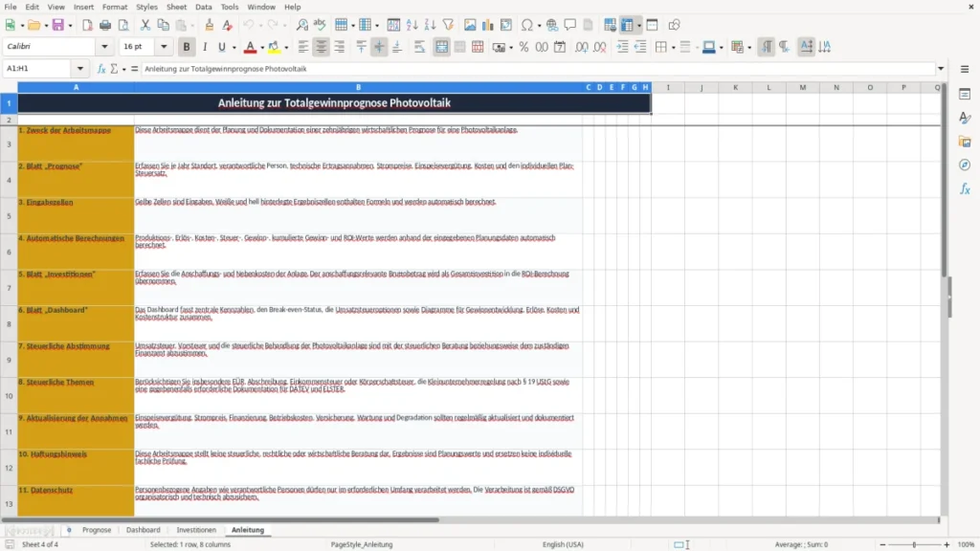Click the Find and Replace icon

coord(301,25)
